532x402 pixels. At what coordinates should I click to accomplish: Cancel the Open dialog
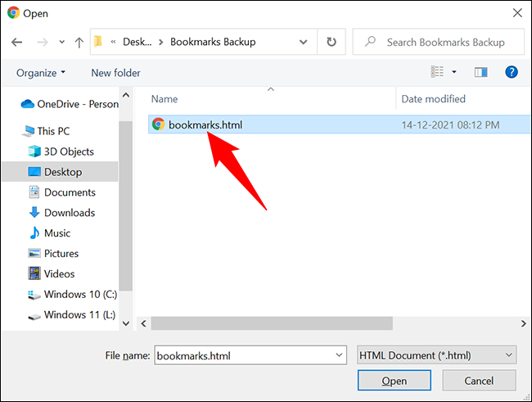click(x=479, y=381)
